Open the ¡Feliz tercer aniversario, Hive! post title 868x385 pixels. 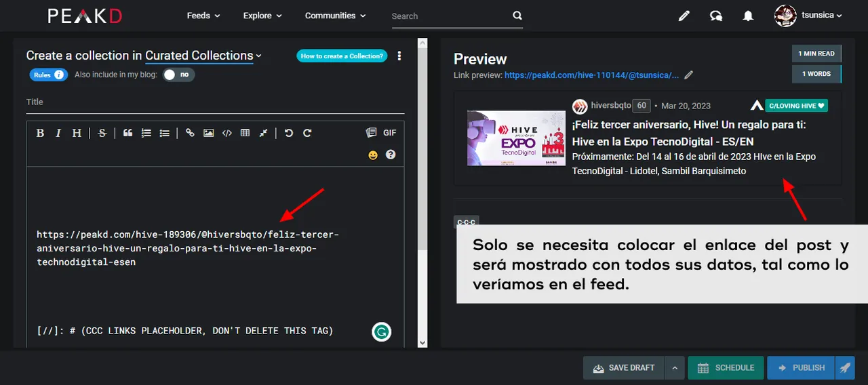(689, 133)
